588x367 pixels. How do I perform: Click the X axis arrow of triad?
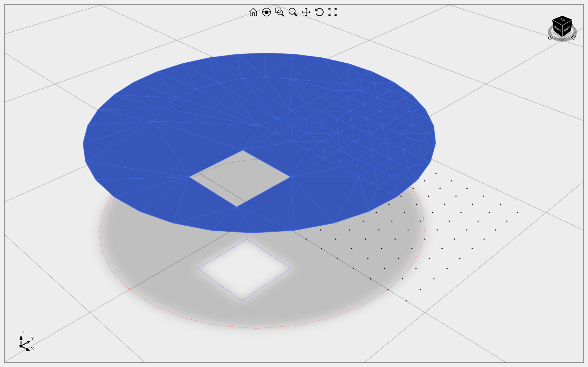click(x=27, y=349)
